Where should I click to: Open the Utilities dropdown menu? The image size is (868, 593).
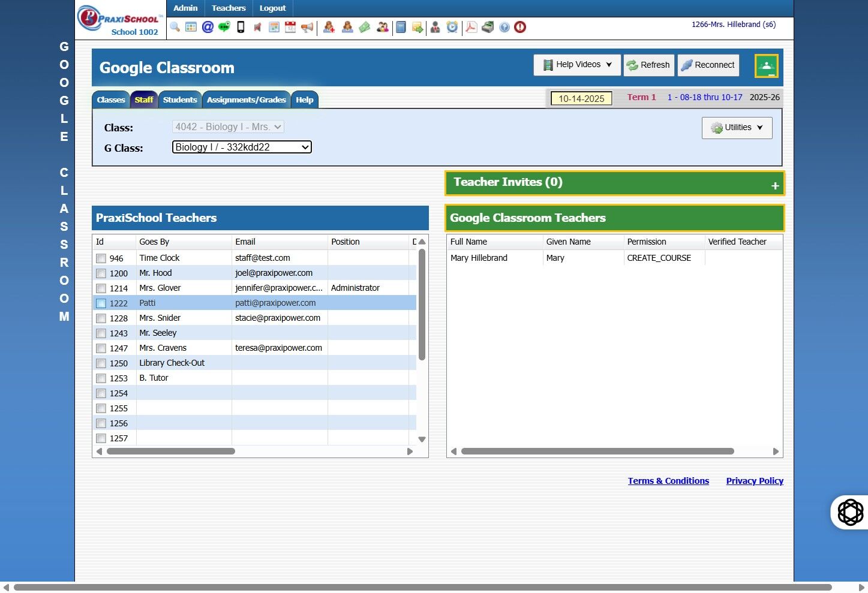click(x=737, y=128)
